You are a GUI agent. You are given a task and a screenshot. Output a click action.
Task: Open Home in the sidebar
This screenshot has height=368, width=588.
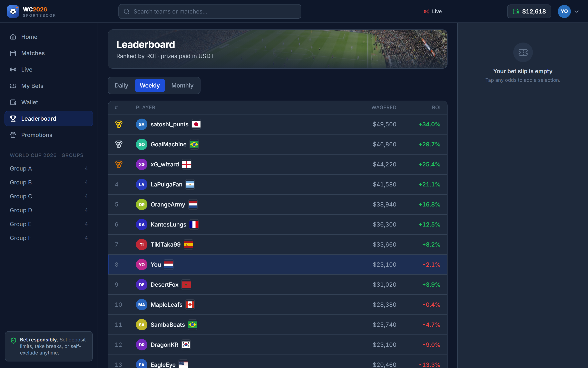tap(49, 37)
